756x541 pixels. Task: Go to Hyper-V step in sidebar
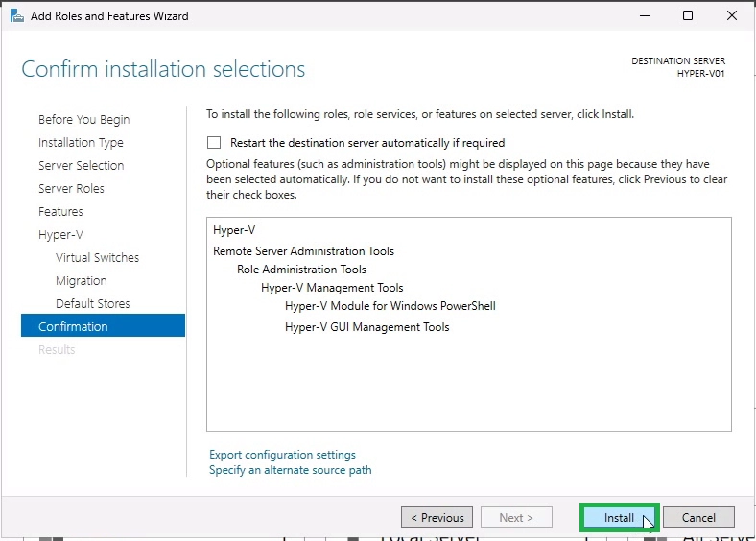60,235
